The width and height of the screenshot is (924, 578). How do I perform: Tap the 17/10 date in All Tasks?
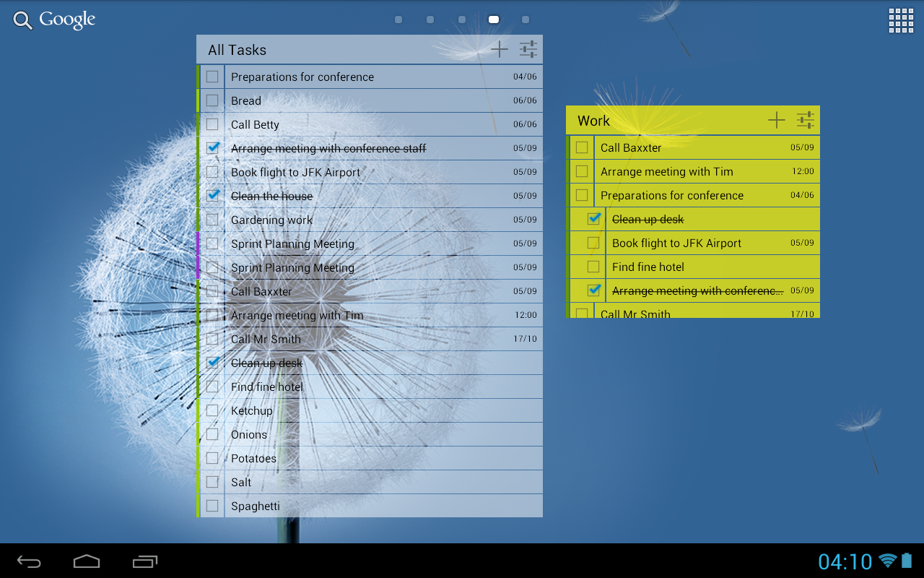[x=525, y=339]
